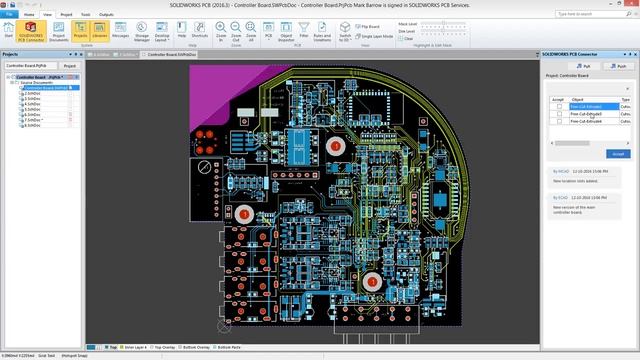640x360 pixels.
Task: Select the Controller Board.SWPcbDoc document tab
Action: pos(169,54)
